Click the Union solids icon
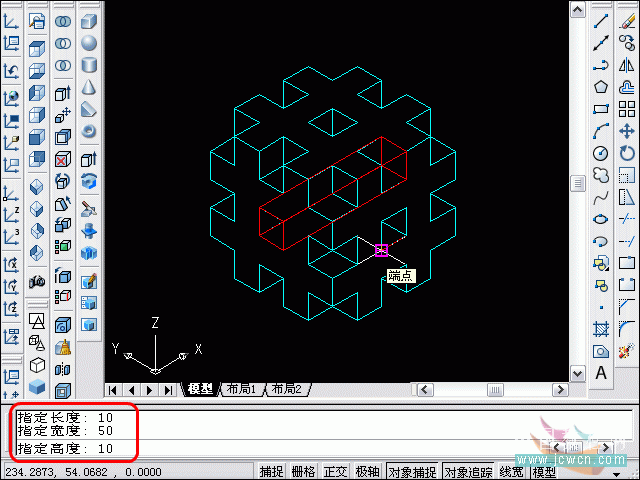Screen dimensions: 640x480 [63, 22]
